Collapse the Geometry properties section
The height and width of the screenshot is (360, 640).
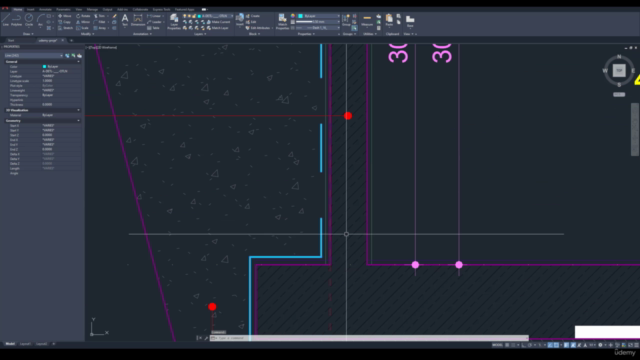coord(78,121)
